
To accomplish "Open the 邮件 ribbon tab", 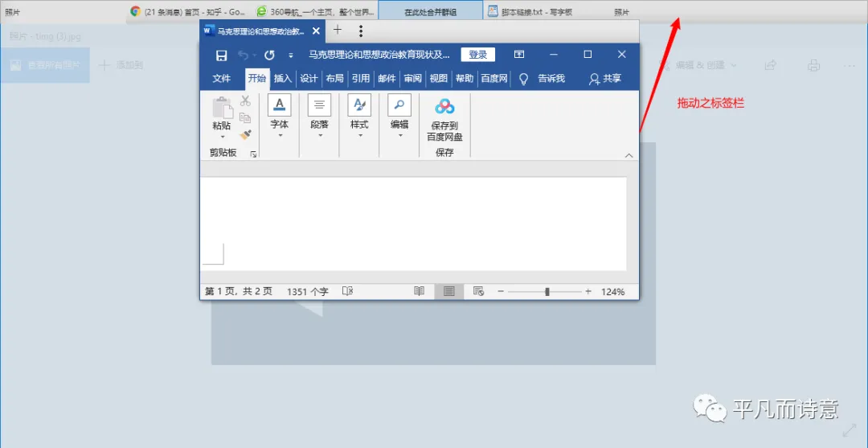I will click(387, 79).
